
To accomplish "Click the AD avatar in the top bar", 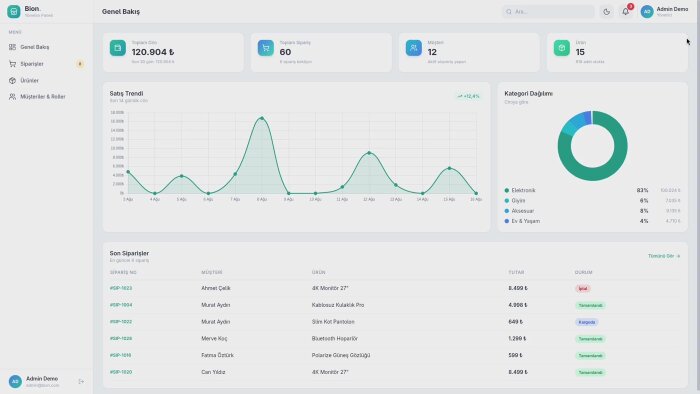I will [x=647, y=12].
